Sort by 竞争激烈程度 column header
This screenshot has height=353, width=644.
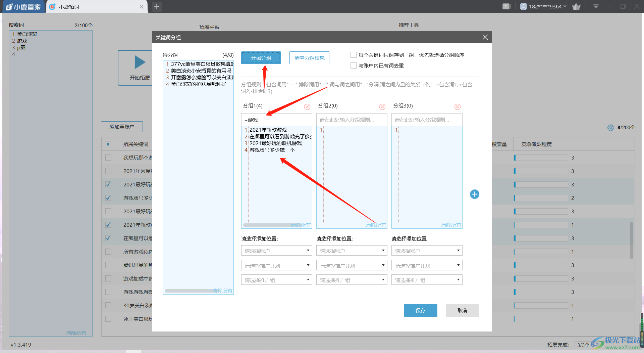click(x=536, y=144)
